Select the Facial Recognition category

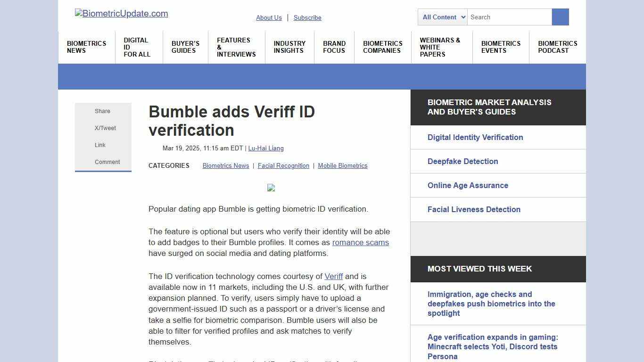click(x=283, y=165)
